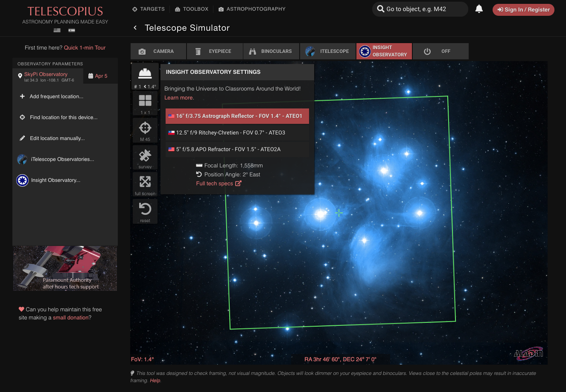Open the M 45 target selector icon

click(145, 130)
